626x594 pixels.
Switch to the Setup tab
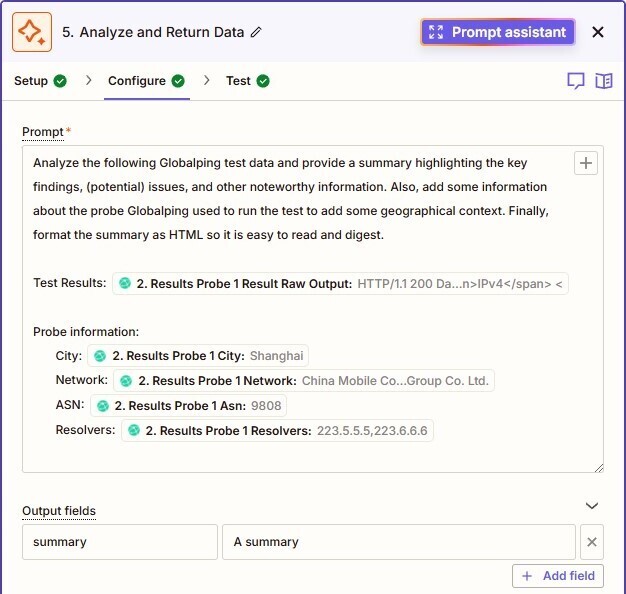tap(40, 81)
